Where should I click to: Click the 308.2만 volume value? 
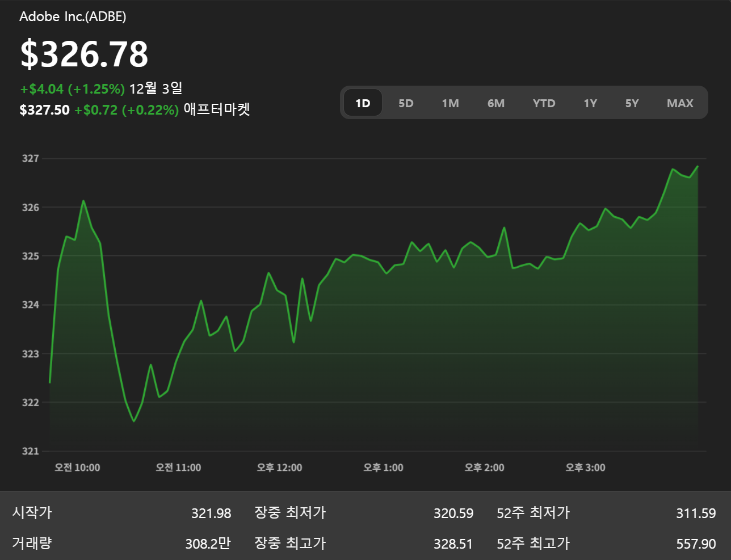click(208, 544)
